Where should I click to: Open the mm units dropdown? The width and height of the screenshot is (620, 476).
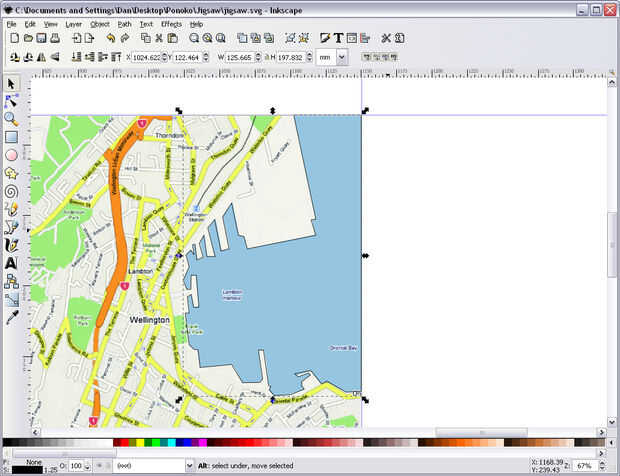pyautogui.click(x=342, y=57)
